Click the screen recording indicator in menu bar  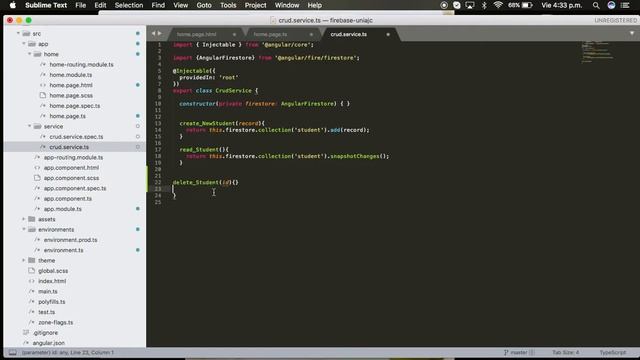pyautogui.click(x=444, y=5)
